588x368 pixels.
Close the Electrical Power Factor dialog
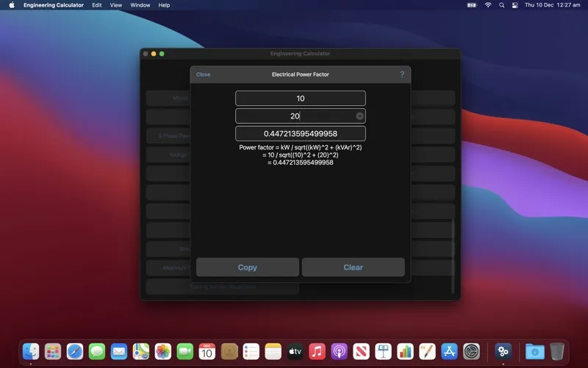pos(203,74)
